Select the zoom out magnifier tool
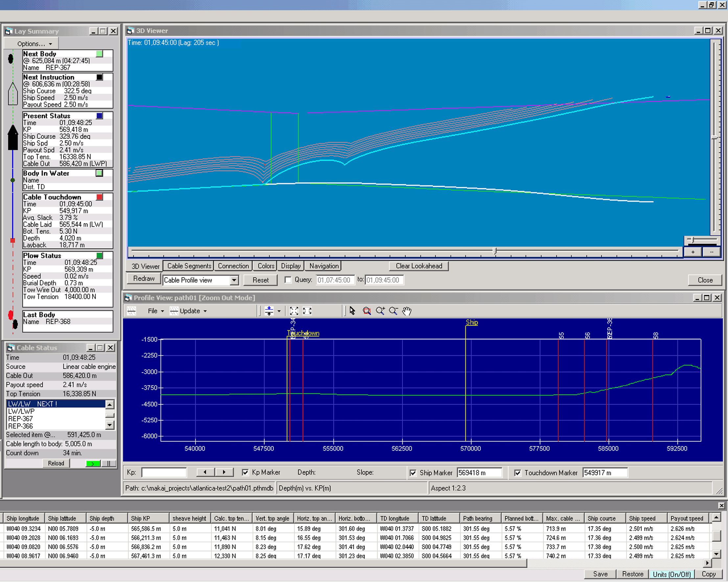The width and height of the screenshot is (728, 582). click(x=393, y=311)
